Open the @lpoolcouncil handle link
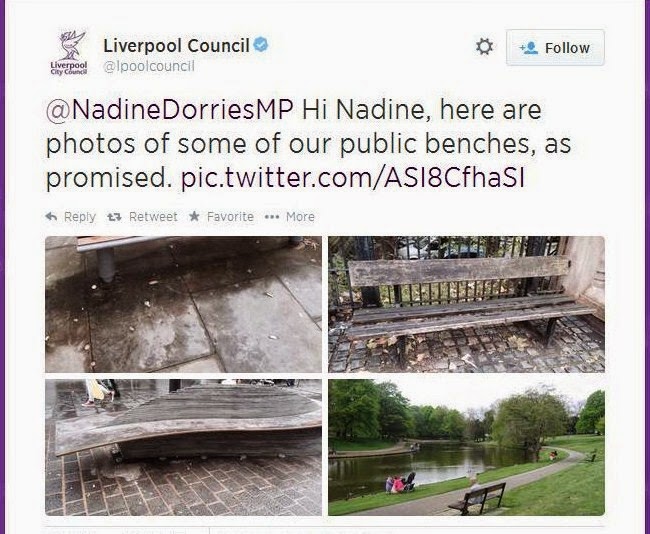This screenshot has height=534, width=650. coord(149,66)
